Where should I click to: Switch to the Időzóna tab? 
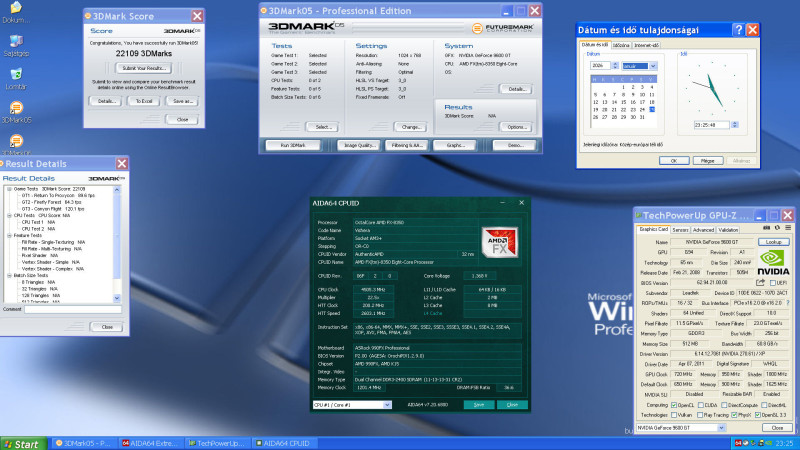coord(621,45)
